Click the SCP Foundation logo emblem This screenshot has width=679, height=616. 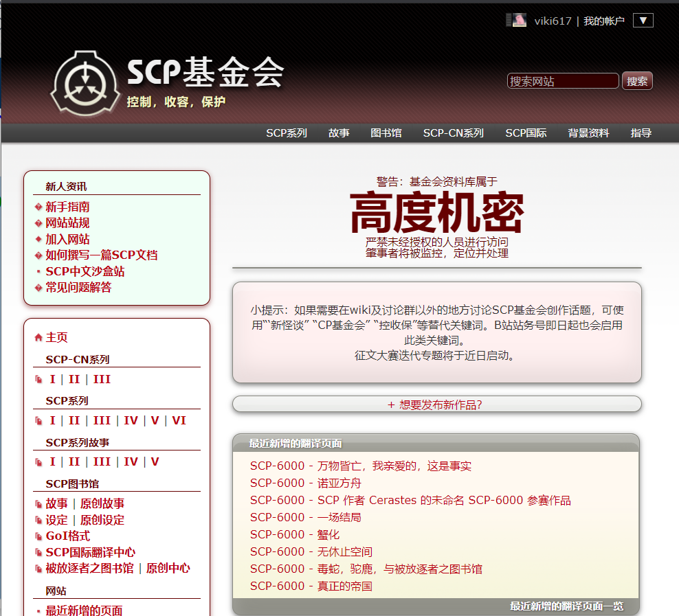click(x=85, y=84)
